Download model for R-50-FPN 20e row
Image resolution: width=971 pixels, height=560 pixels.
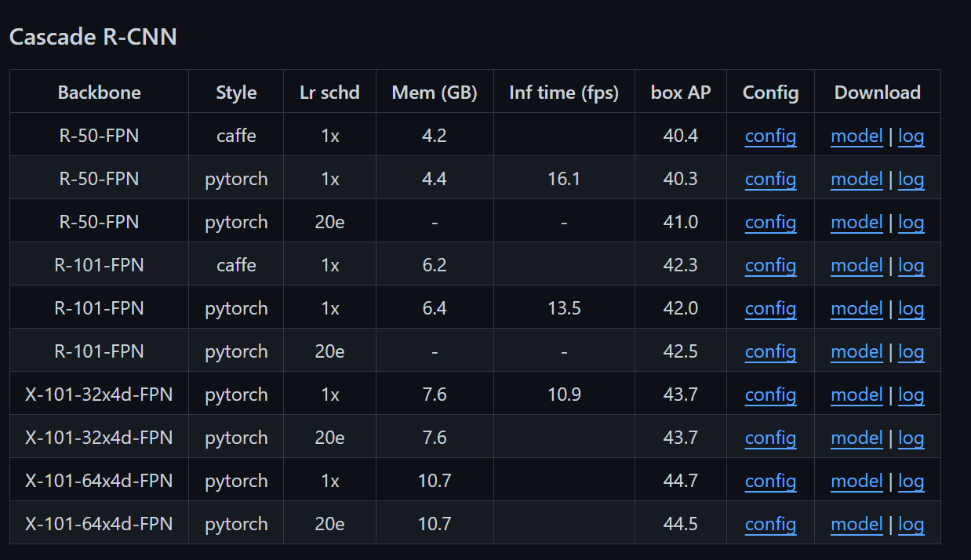(x=856, y=222)
